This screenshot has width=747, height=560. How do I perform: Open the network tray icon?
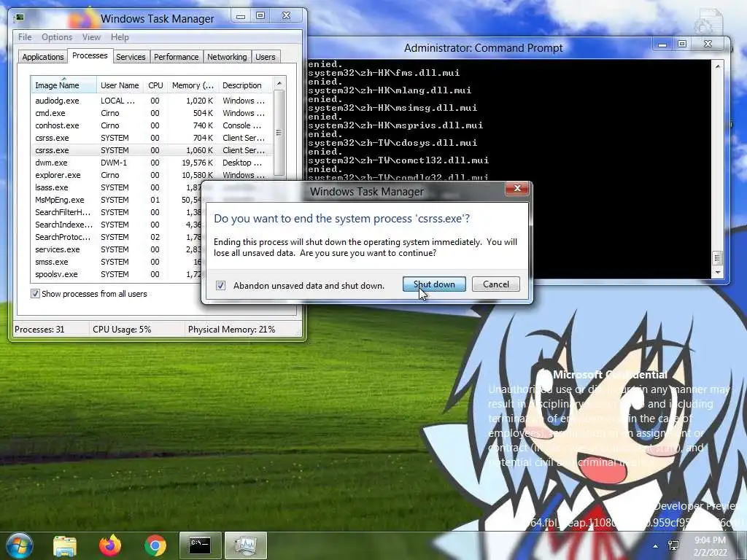(673, 546)
